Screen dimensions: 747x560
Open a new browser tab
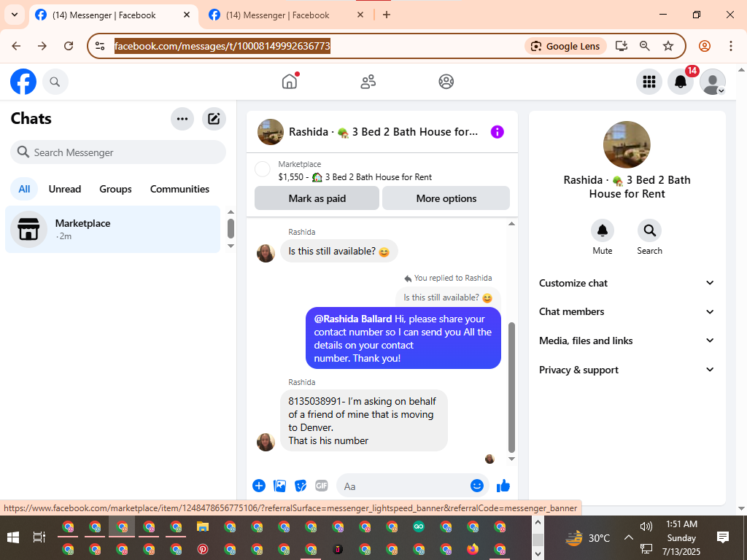(x=387, y=15)
